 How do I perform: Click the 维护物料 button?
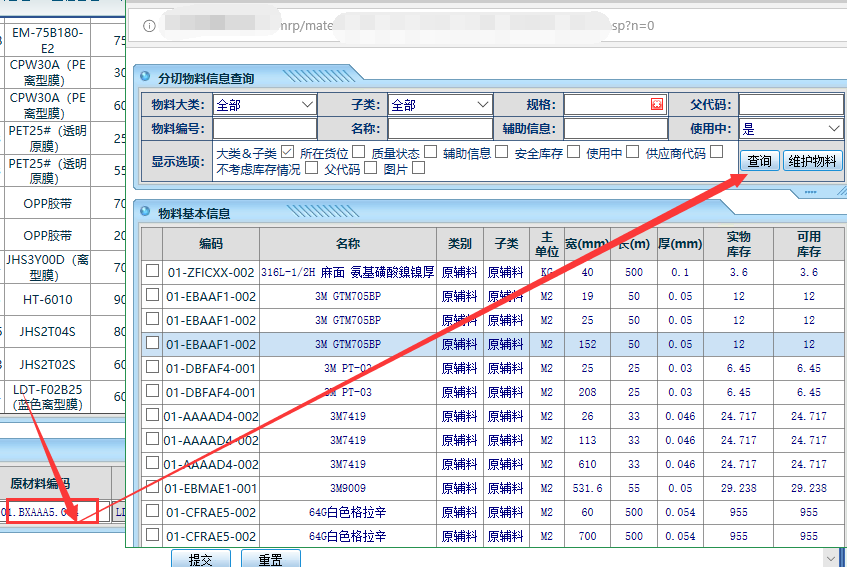(x=813, y=161)
